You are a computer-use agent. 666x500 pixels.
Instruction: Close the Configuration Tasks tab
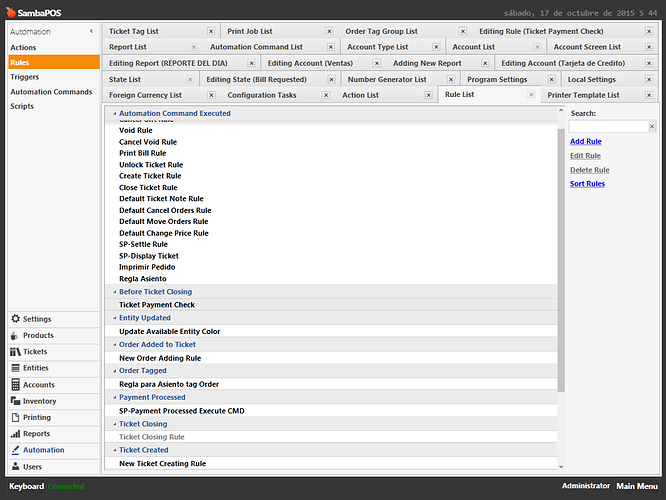(326, 95)
